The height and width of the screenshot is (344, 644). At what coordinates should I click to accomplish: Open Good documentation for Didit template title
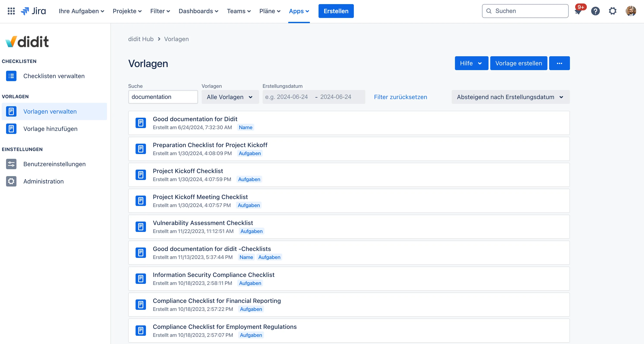tap(195, 119)
